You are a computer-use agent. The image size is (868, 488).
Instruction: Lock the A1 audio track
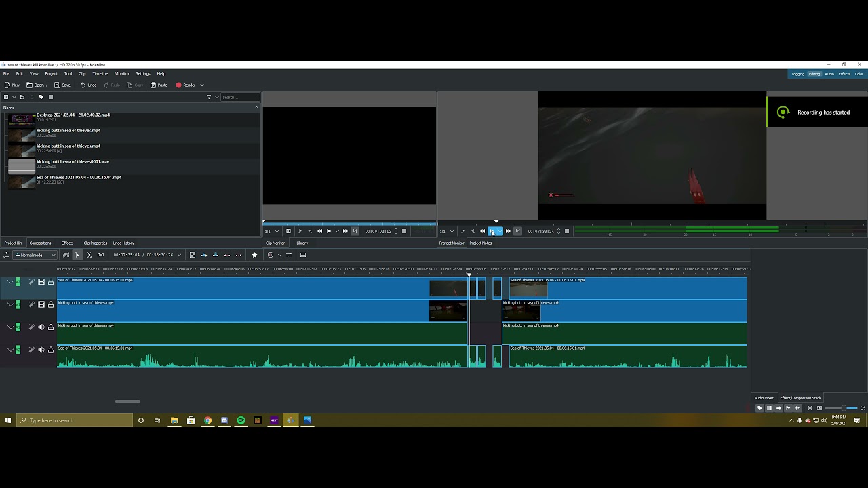(50, 327)
